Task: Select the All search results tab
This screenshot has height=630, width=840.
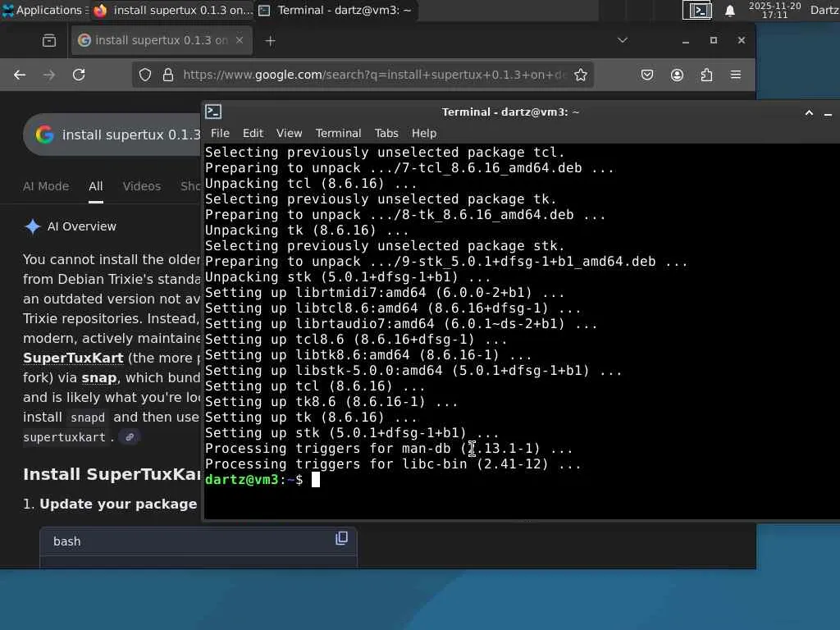Action: point(96,186)
